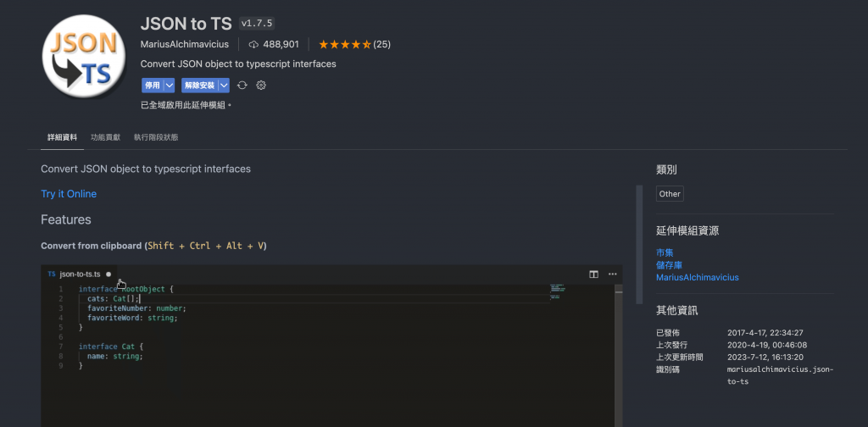Click the Features heading
The image size is (868, 427).
tap(66, 219)
